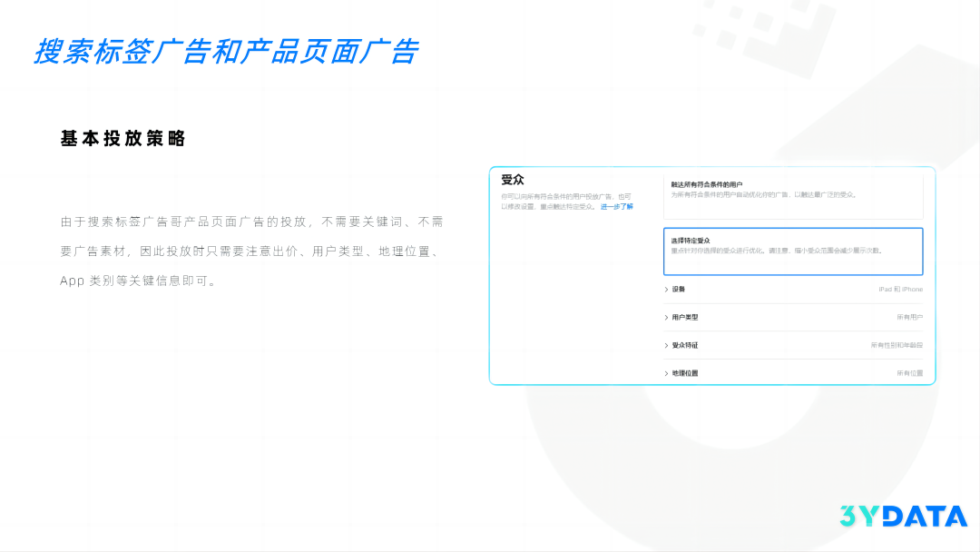Click the 基本投放策略 subheading
Viewport: 980px width, 552px height.
pos(123,138)
